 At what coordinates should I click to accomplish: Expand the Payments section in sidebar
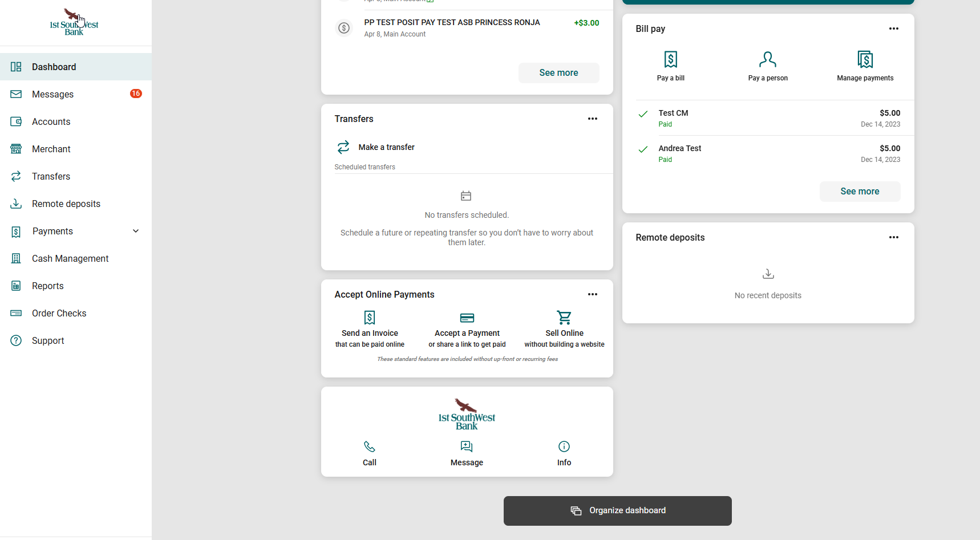coord(136,231)
